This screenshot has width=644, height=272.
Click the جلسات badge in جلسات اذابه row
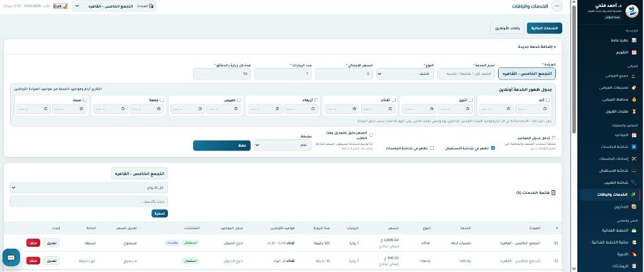pyautogui.click(x=172, y=243)
